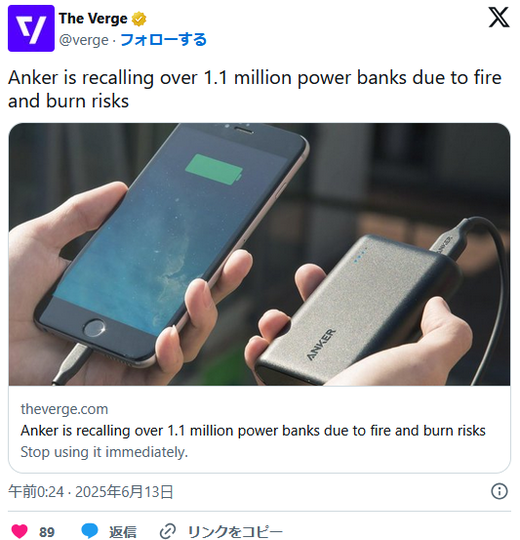The image size is (520, 540).
Task: Click the gold verified badge
Action: (x=139, y=19)
